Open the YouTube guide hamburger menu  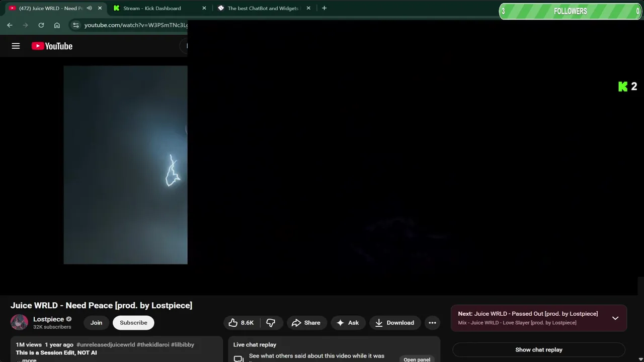[x=16, y=46]
